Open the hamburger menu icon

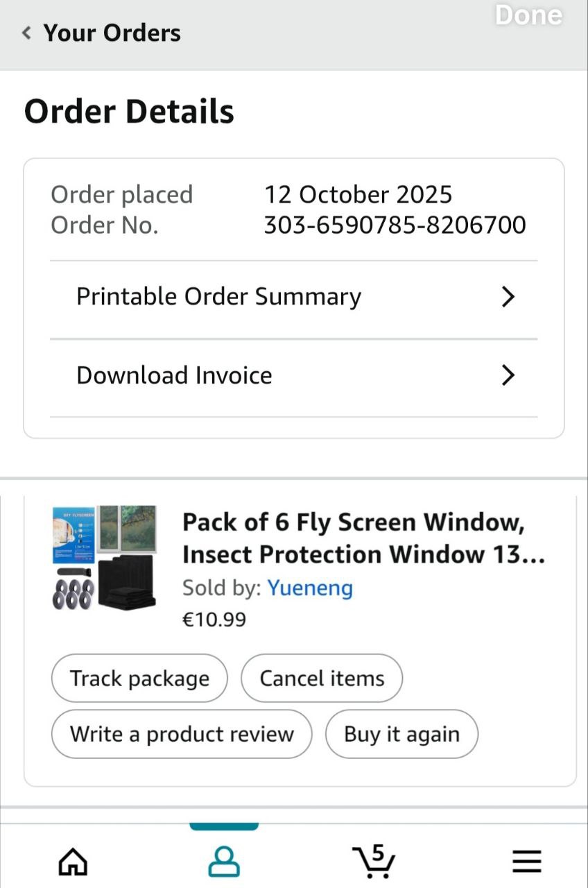pos(527,862)
